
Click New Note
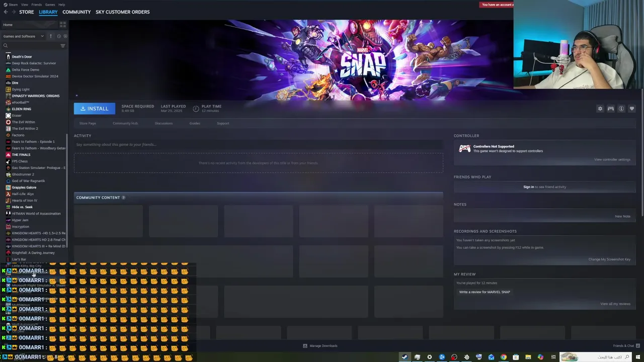click(x=622, y=217)
